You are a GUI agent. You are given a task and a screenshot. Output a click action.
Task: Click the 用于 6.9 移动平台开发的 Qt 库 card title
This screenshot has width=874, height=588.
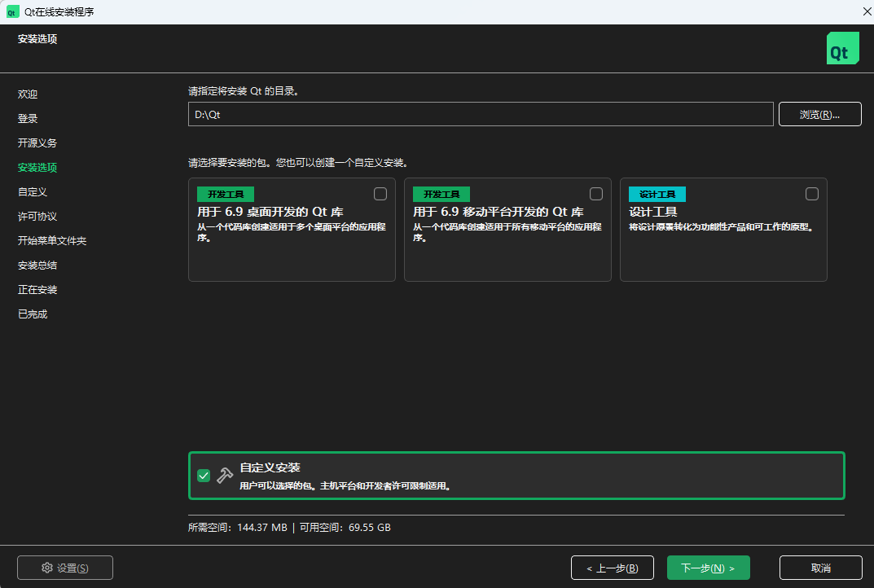click(x=498, y=212)
